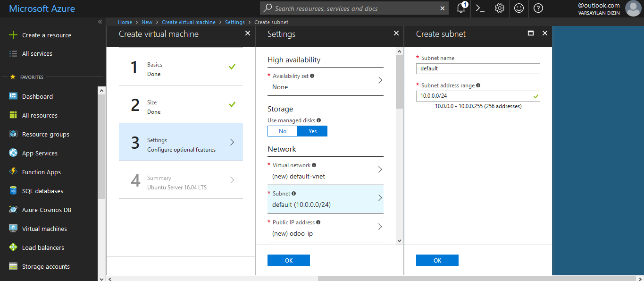
Task: Open Function Apps in sidebar
Action: coord(41,172)
